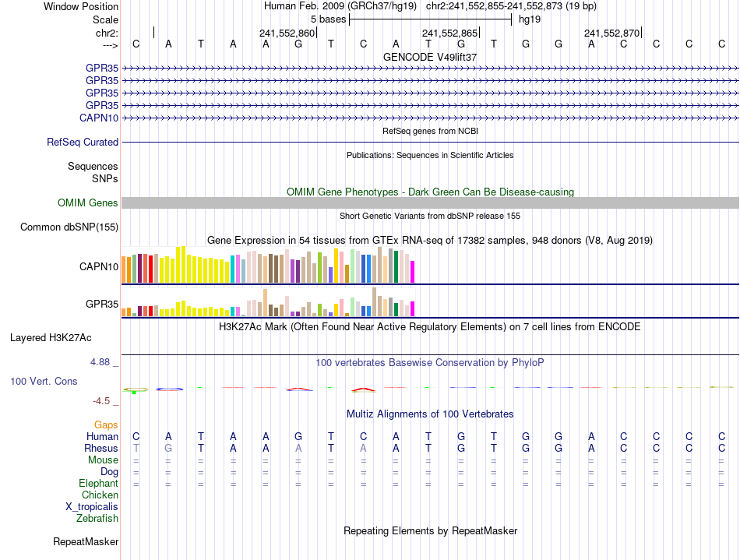Screen dimensions: 740x560
Task: Click the 'chr2:' ruler label
Action: tap(107, 33)
